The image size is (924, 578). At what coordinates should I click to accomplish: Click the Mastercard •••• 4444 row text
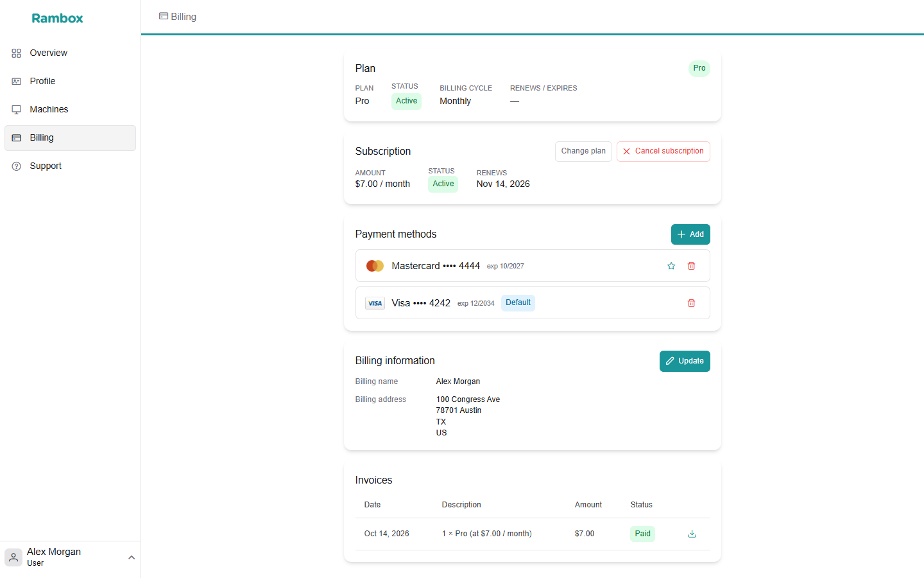pyautogui.click(x=436, y=266)
